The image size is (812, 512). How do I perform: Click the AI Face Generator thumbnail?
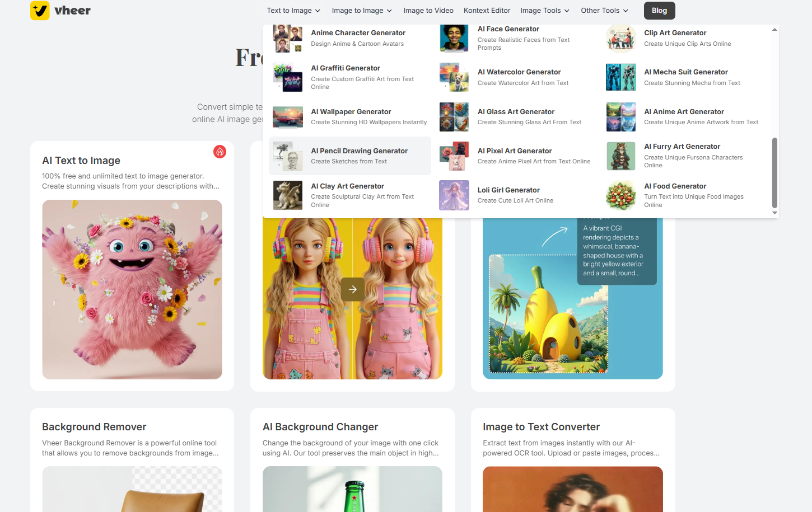(x=454, y=38)
